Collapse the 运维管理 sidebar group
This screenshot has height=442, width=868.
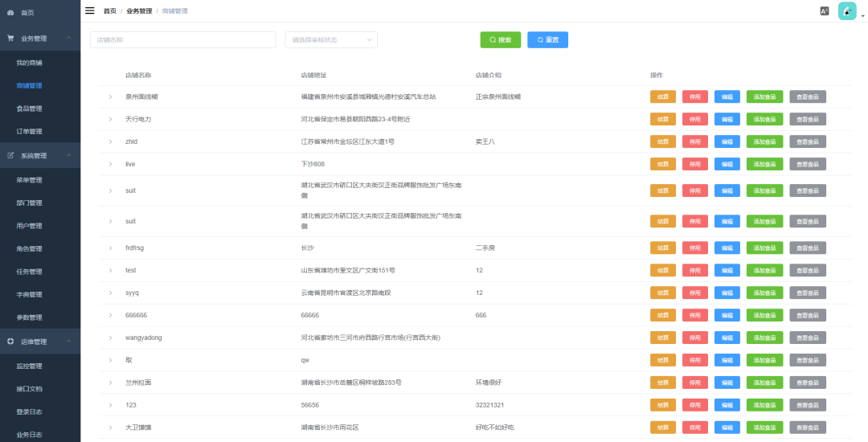(40, 342)
